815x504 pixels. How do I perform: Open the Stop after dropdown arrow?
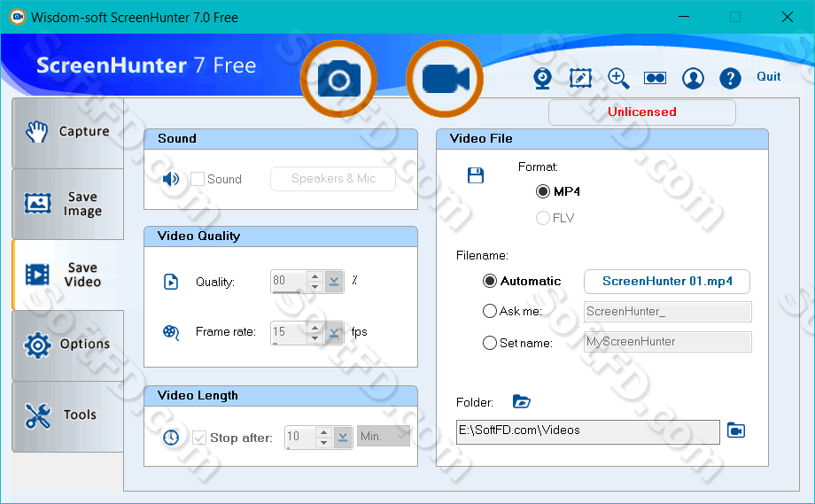coord(343,438)
